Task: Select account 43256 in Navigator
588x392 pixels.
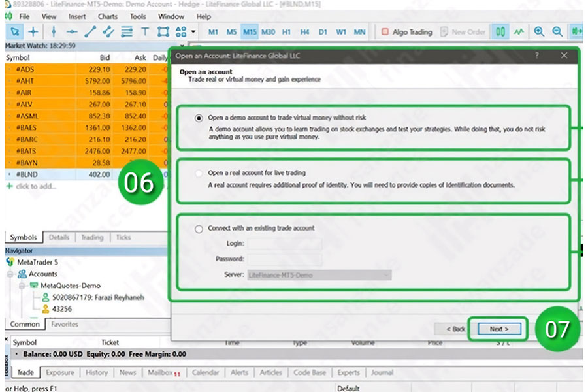Action: [x=57, y=309]
